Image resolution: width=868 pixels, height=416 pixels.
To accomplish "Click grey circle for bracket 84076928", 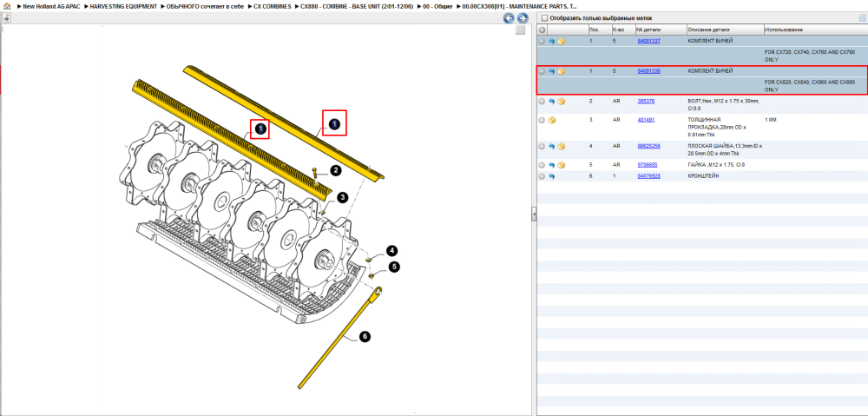I will pos(542,176).
